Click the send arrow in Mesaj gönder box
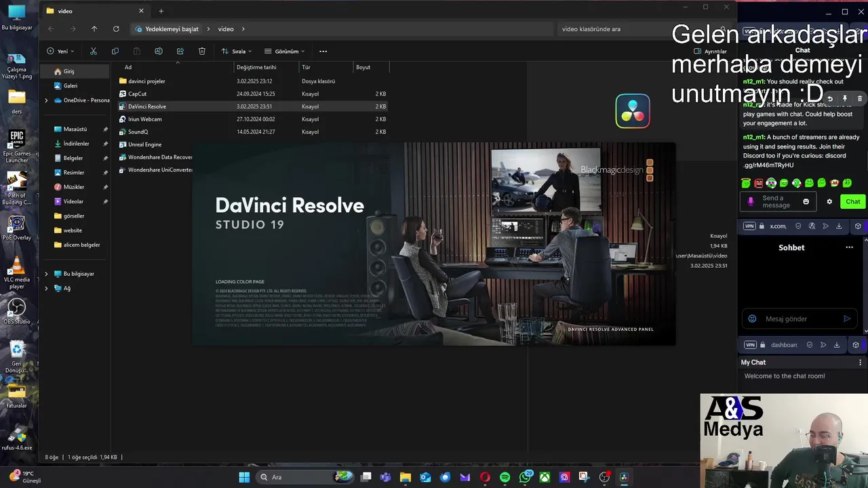The width and height of the screenshot is (868, 488). point(847,319)
